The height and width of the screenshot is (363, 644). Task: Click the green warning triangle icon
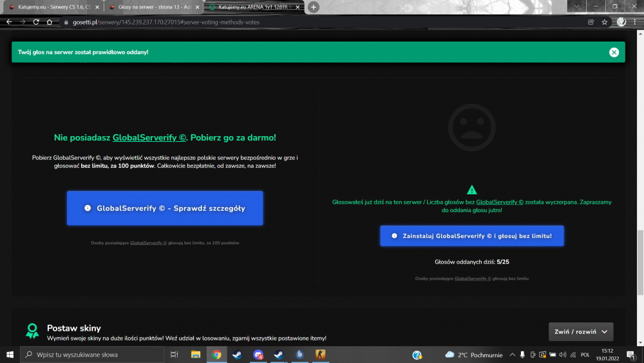pyautogui.click(x=471, y=190)
